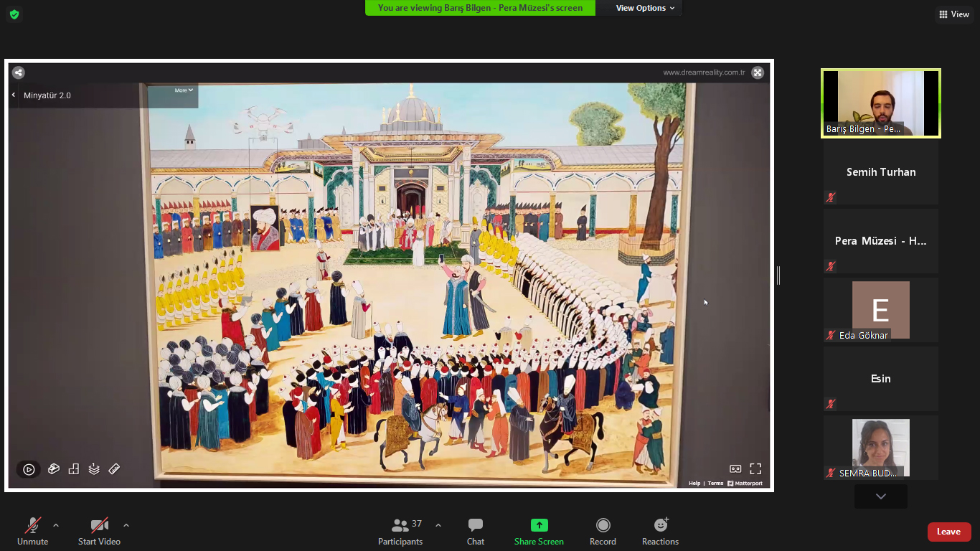Open the Reactions menu

[x=660, y=532]
